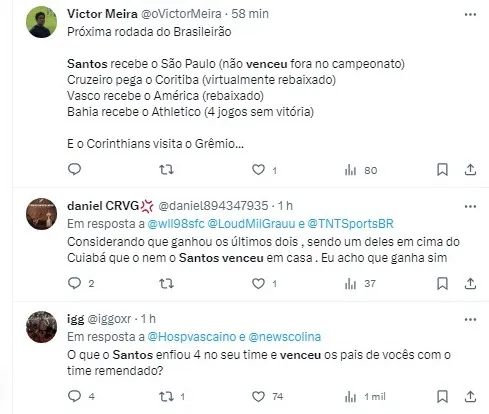
Task: Open more options on Victor Meira's tweet
Action: click(470, 15)
